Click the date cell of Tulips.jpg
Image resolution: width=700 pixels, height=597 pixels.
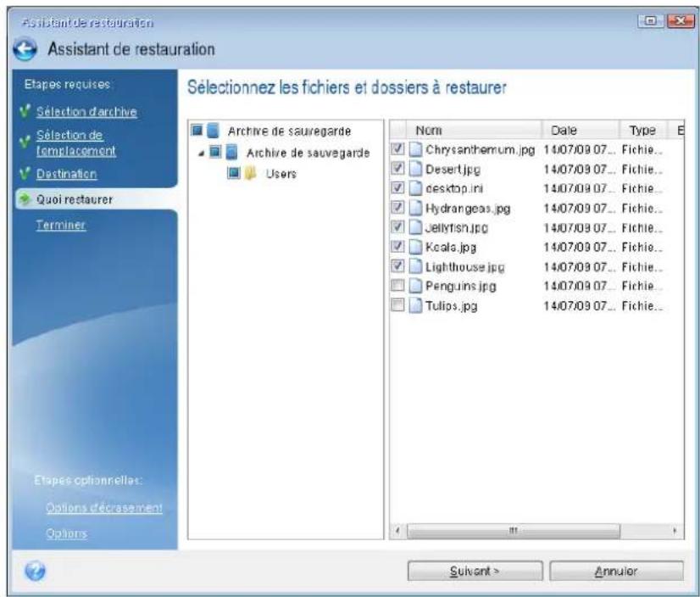point(580,306)
